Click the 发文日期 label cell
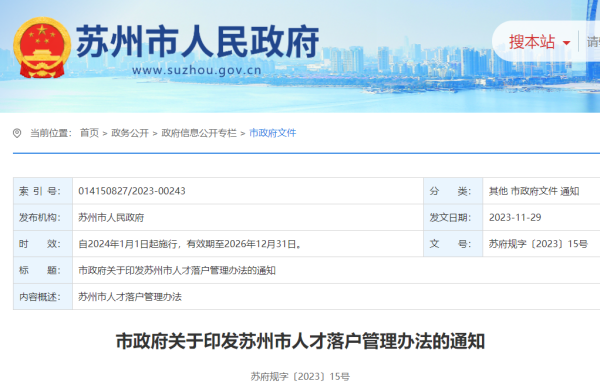The width and height of the screenshot is (600, 391). click(x=453, y=217)
